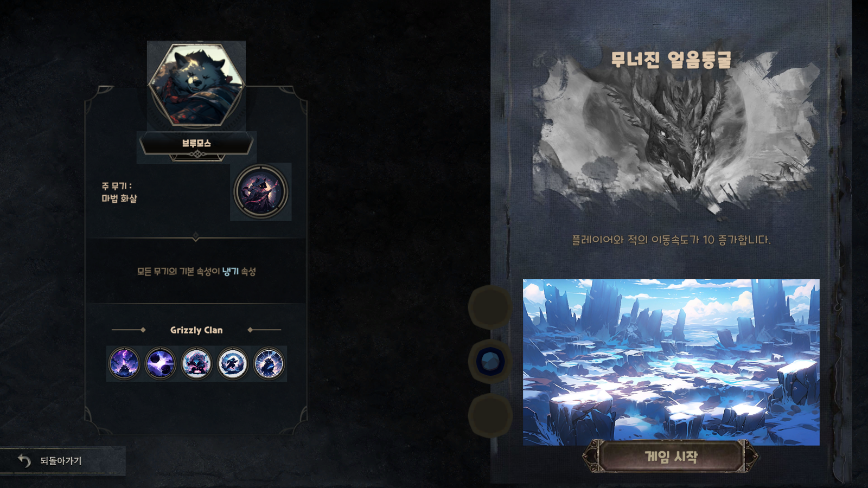Start the game with 게임 시작
The height and width of the screenshot is (488, 868).
[x=671, y=457]
